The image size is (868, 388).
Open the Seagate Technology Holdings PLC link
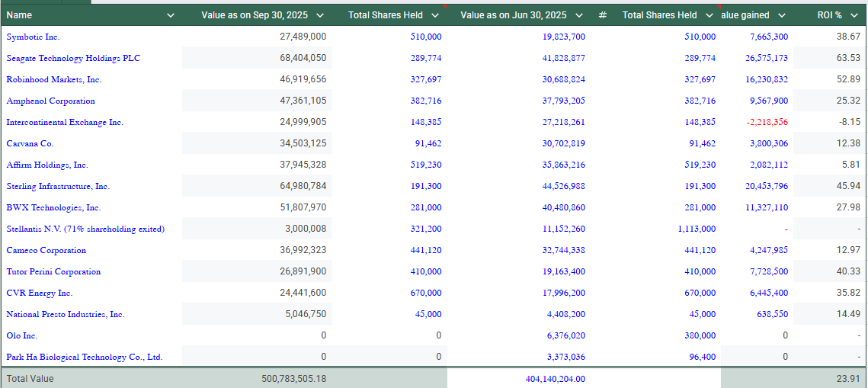point(73,58)
